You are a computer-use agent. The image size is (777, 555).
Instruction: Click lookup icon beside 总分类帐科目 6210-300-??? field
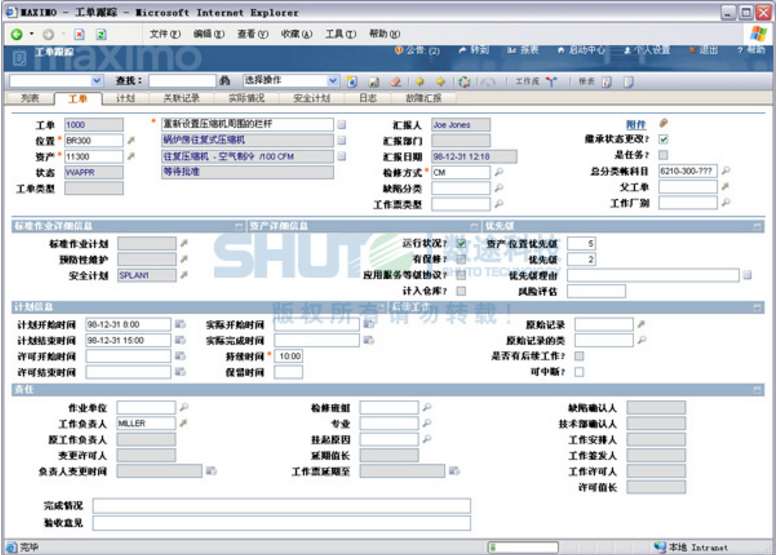pyautogui.click(x=725, y=171)
